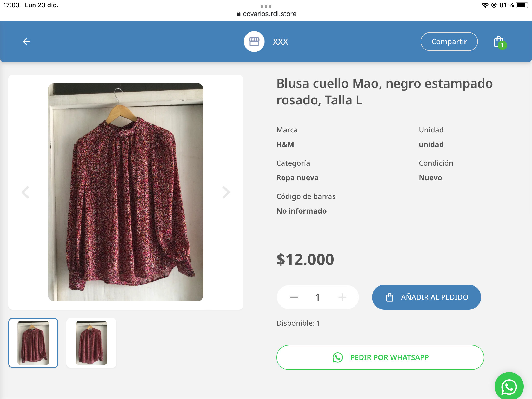Select the first blouse thumbnail

coord(33,343)
